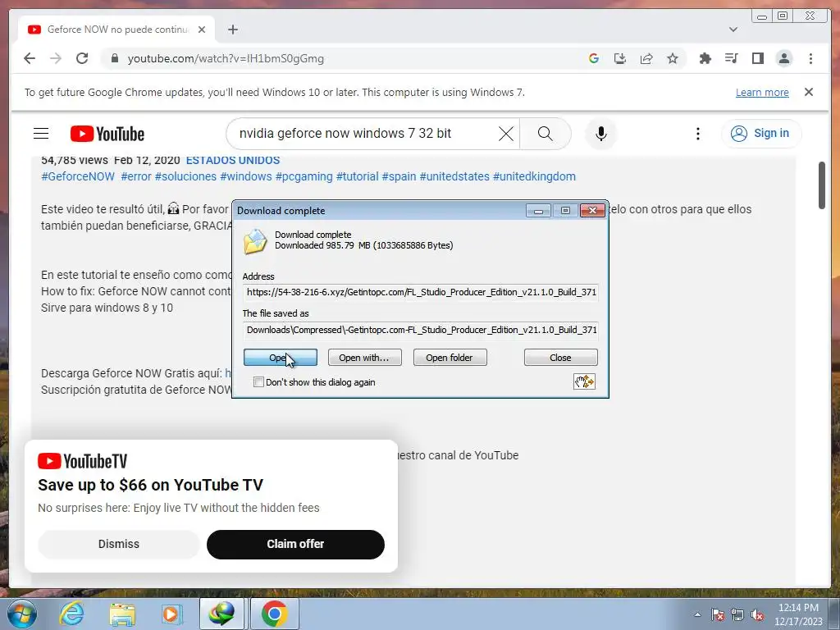840x630 pixels.
Task: Open the Chrome profile avatar
Action: click(x=784, y=58)
